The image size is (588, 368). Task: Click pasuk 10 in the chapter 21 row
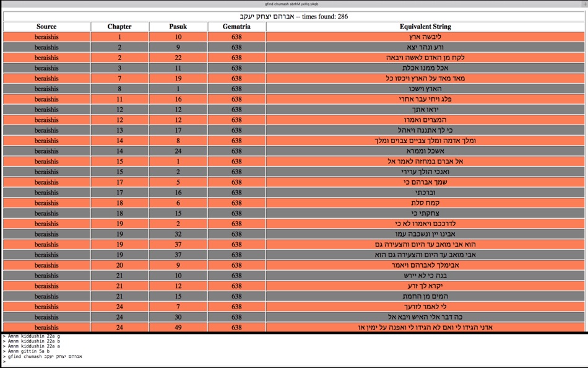click(x=178, y=276)
